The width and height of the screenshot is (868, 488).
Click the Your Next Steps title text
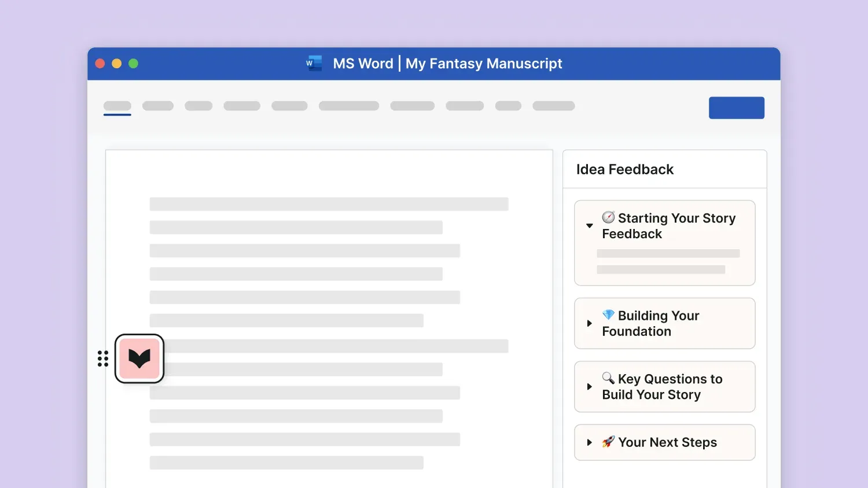[x=668, y=442]
